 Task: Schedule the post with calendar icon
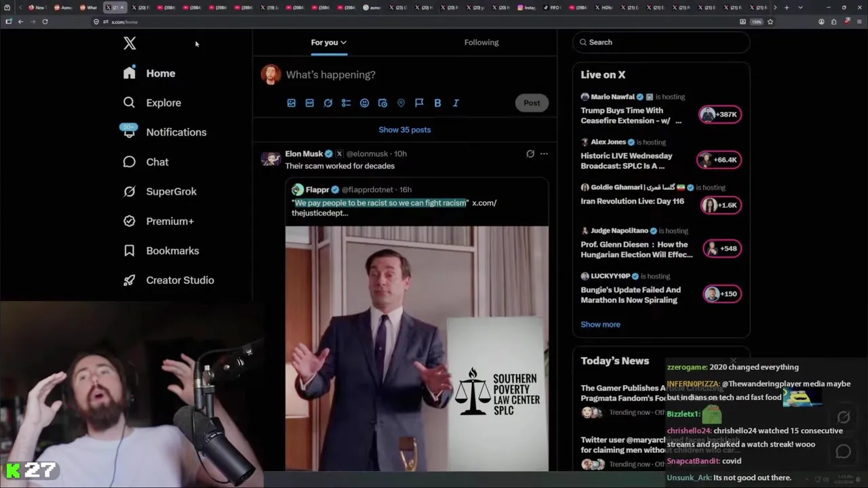click(x=382, y=103)
